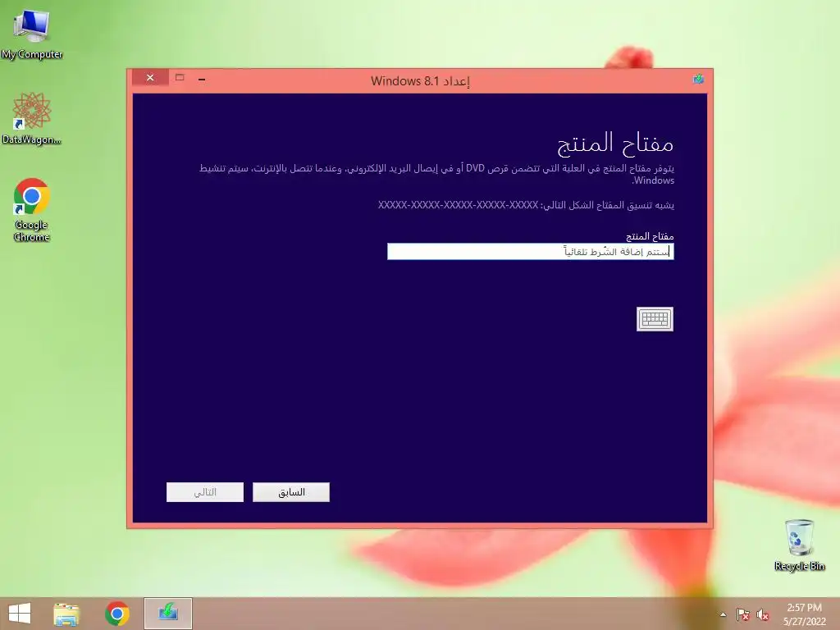This screenshot has width=840, height=630.
Task: Open the clock showing 2:57 PM
Action: (804, 614)
